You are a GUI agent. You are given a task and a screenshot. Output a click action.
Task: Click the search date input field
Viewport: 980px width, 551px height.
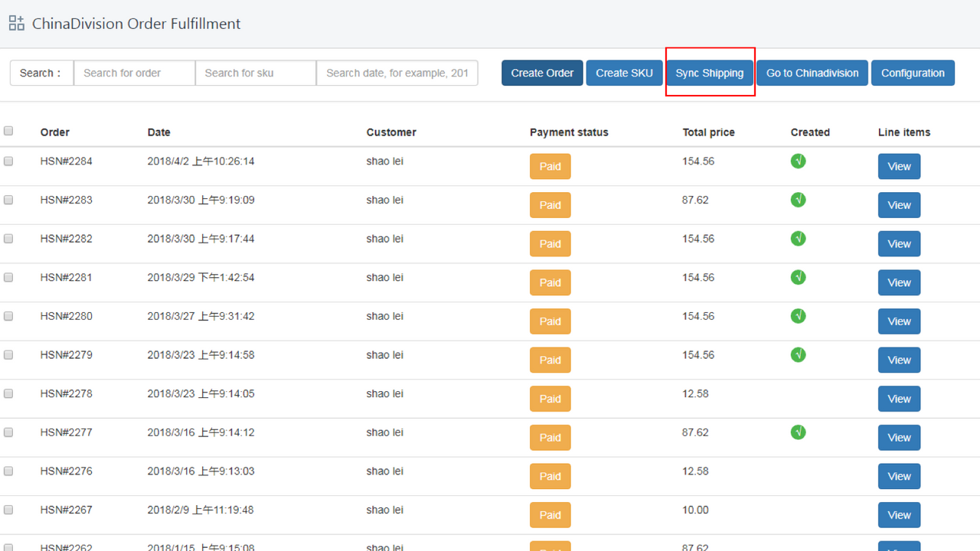point(397,73)
